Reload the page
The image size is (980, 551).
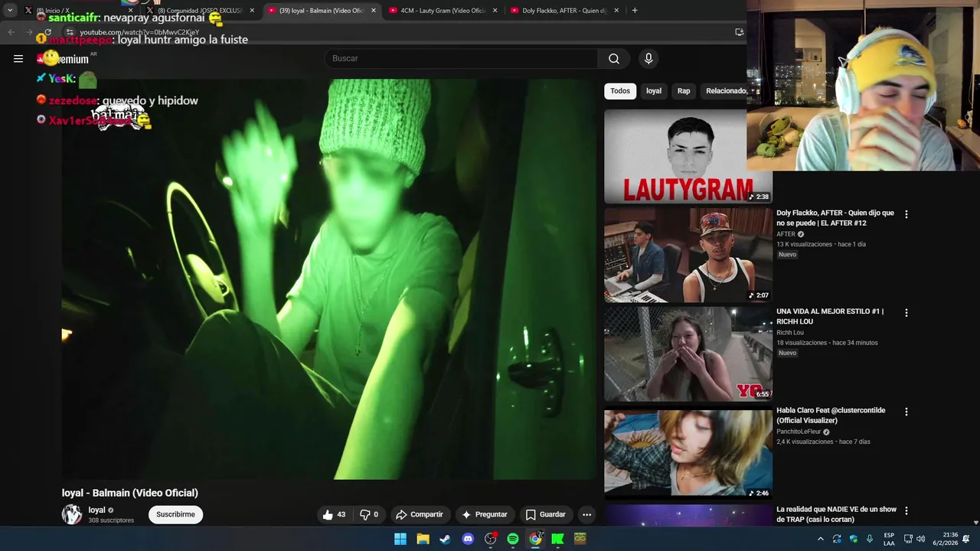pos(47,32)
